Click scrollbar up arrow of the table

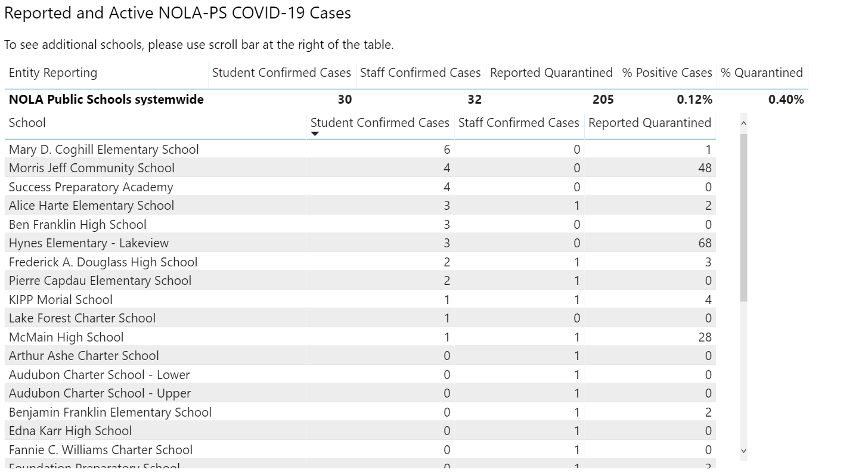tap(743, 123)
